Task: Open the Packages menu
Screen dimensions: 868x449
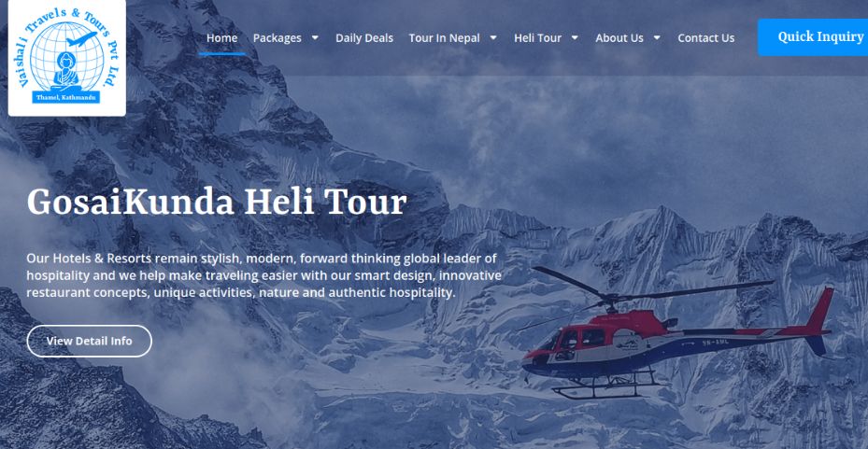Action: tap(277, 38)
